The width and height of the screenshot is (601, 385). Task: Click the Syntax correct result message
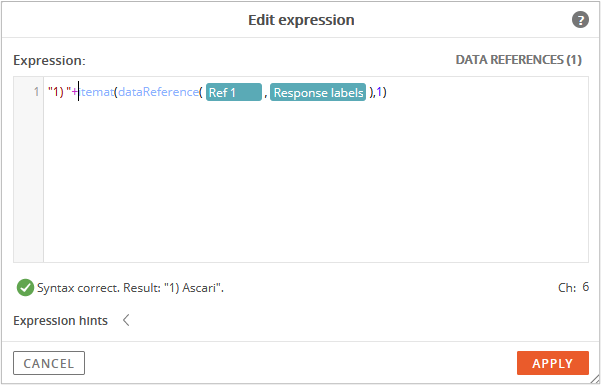(x=130, y=288)
